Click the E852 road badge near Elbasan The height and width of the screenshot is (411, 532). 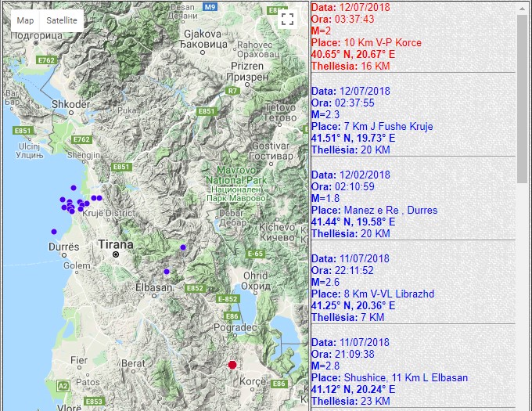coord(195,288)
